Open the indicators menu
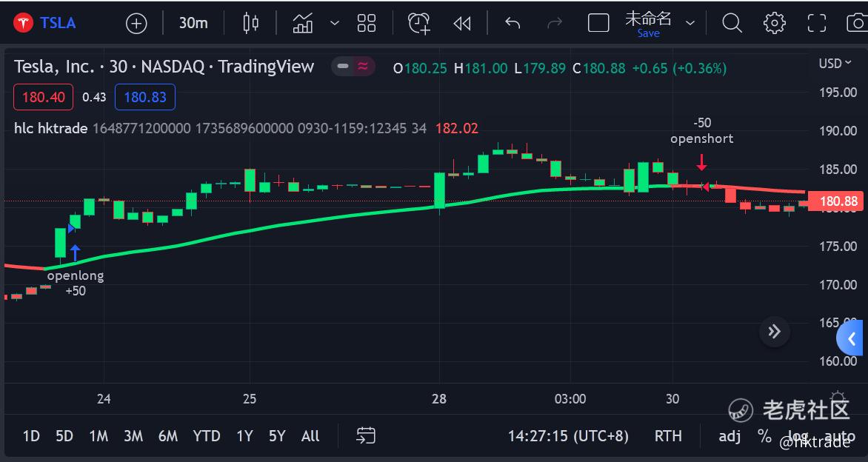The width and height of the screenshot is (868, 462). pos(304,23)
